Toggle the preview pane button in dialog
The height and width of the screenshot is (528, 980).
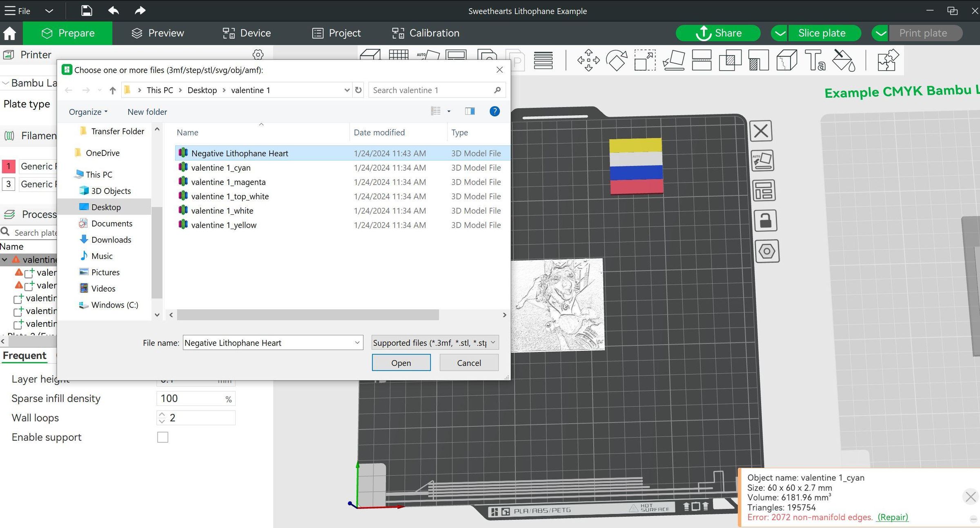pos(470,111)
